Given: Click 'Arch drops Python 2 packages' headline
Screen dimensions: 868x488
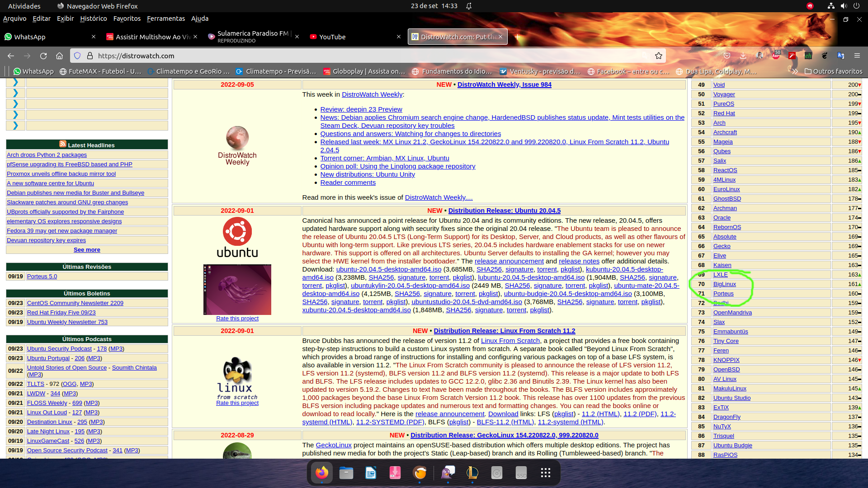Looking at the screenshot, I should click(47, 155).
